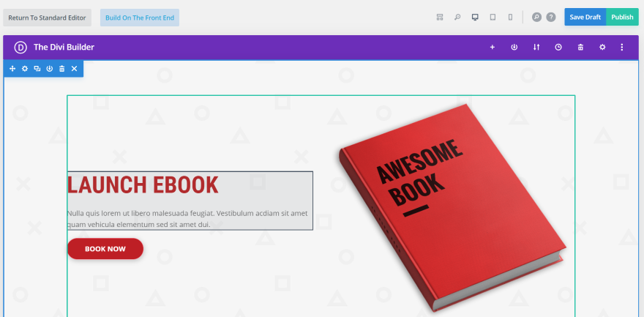The height and width of the screenshot is (317, 644).
Task: Click save to library power icon in header
Action: (x=514, y=48)
